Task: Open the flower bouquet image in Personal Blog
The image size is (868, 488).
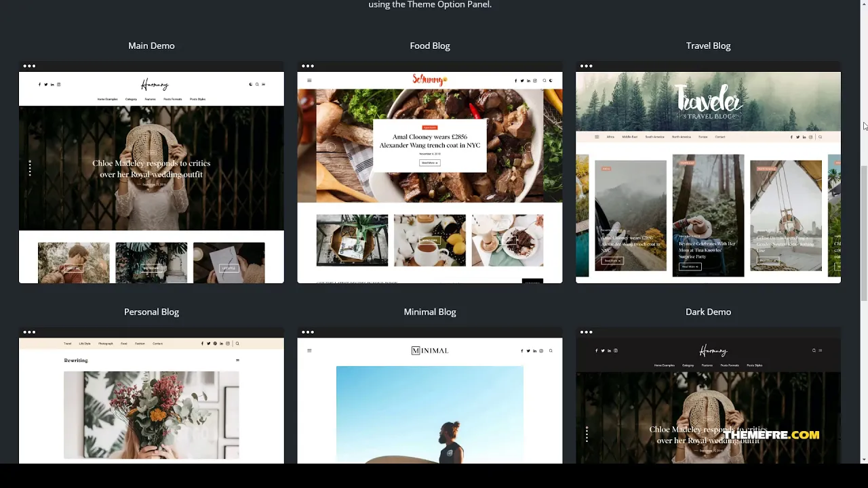Action: point(151,415)
